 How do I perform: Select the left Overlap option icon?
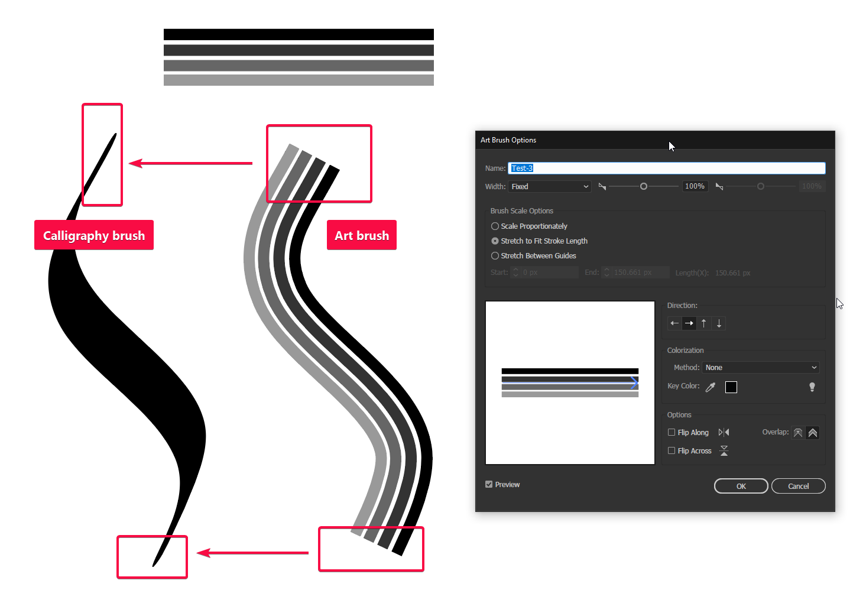click(x=797, y=432)
